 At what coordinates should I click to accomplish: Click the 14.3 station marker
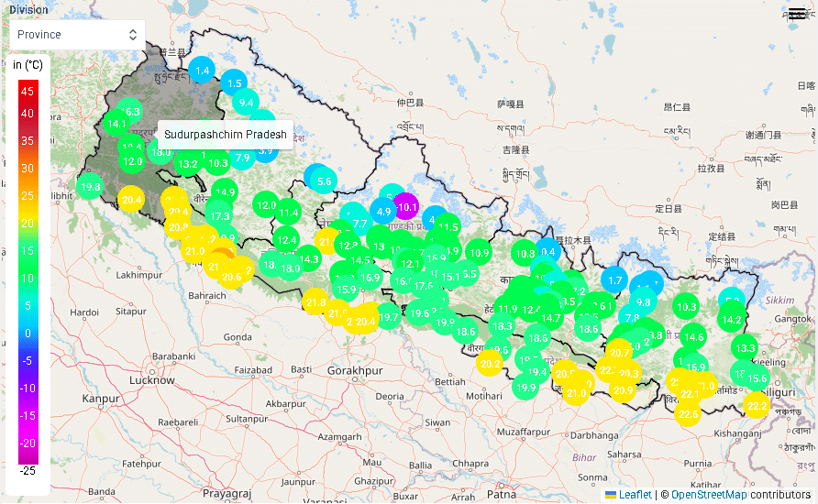tap(308, 258)
